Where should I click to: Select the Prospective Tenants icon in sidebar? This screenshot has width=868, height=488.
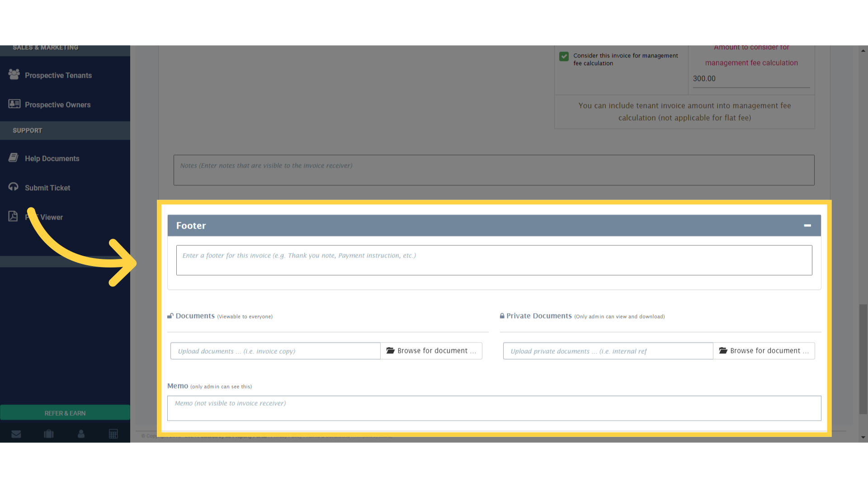pos(14,75)
